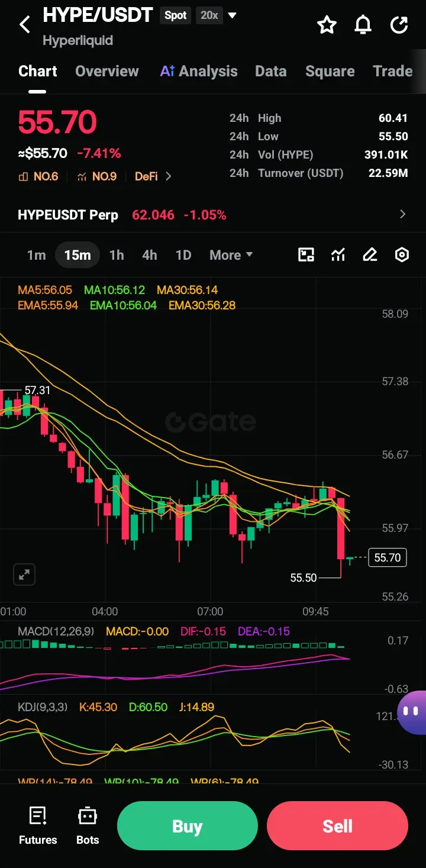Tap the 57.31 high marker on chart
This screenshot has height=868, width=426.
tap(37, 391)
